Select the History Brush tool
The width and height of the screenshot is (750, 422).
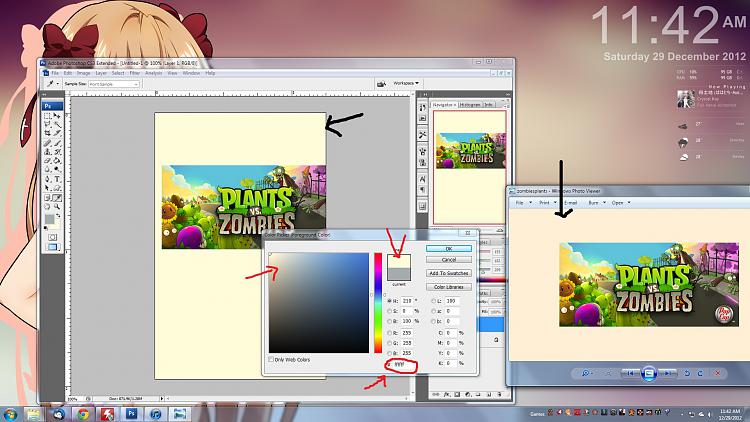(57, 152)
